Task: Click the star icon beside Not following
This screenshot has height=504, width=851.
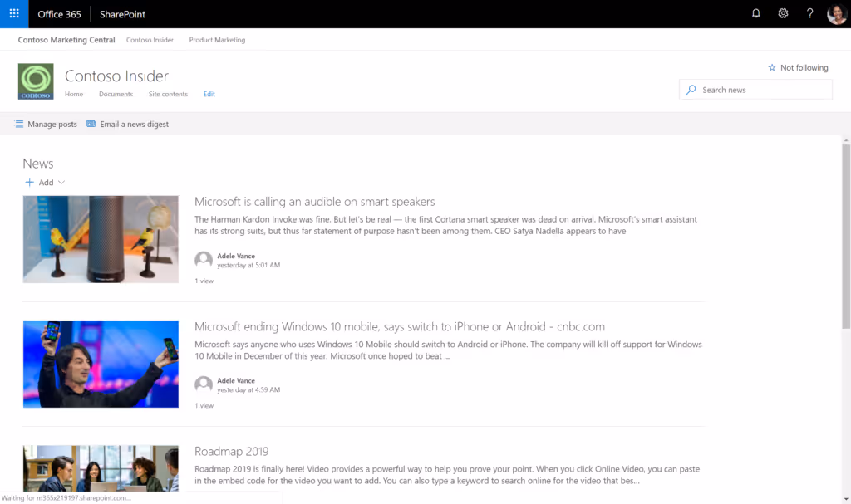Action: click(x=772, y=68)
